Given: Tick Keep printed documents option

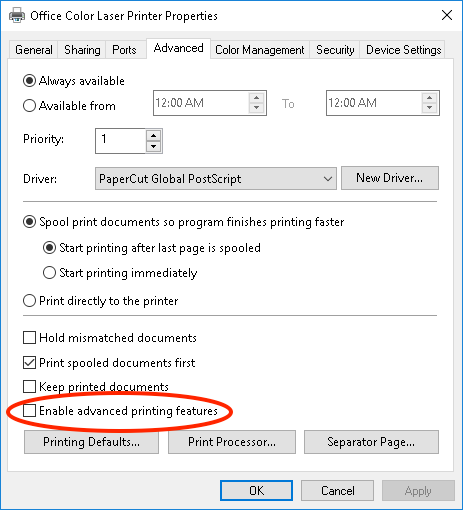Looking at the screenshot, I should [29, 387].
